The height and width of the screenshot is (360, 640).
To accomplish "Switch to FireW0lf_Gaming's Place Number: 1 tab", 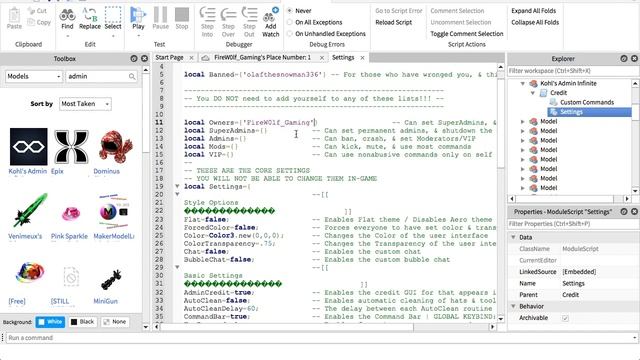I will pyautogui.click(x=262, y=58).
